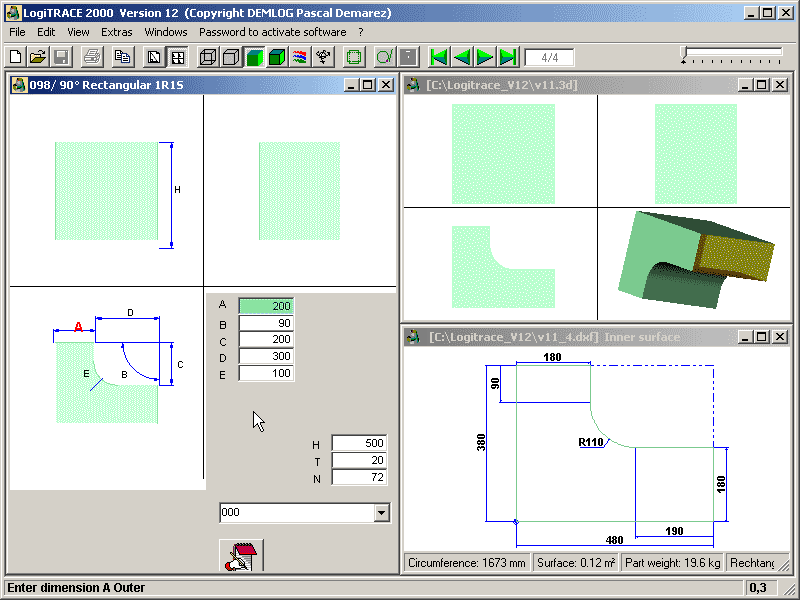Click the printer icon in the toolbar
The image size is (800, 600).
[x=92, y=57]
